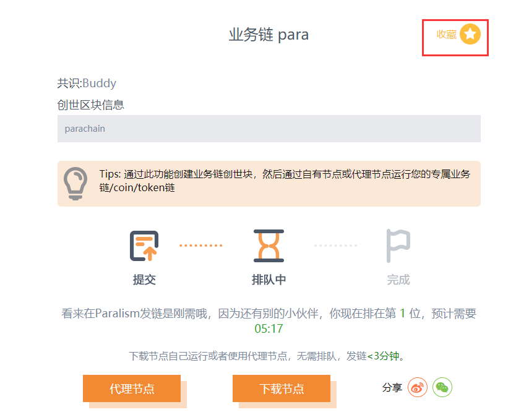
Task: Click the hourglass 排队中 icon
Action: (x=269, y=246)
